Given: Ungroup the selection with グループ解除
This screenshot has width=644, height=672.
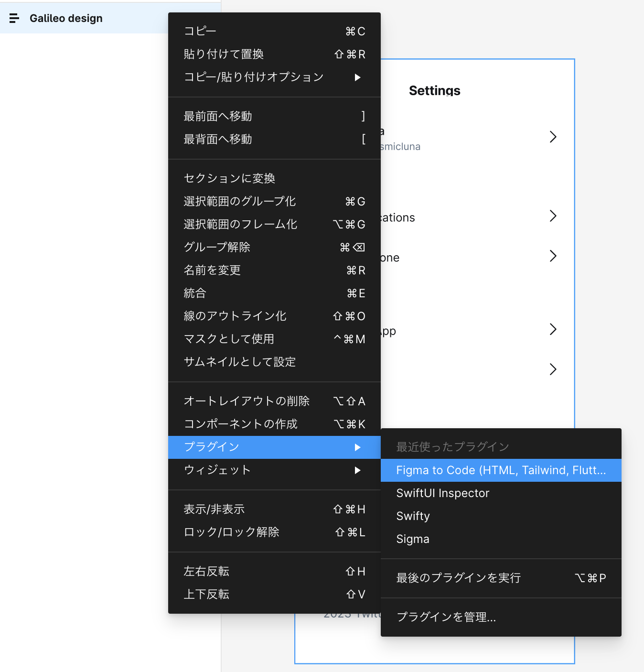Looking at the screenshot, I should click(x=217, y=247).
